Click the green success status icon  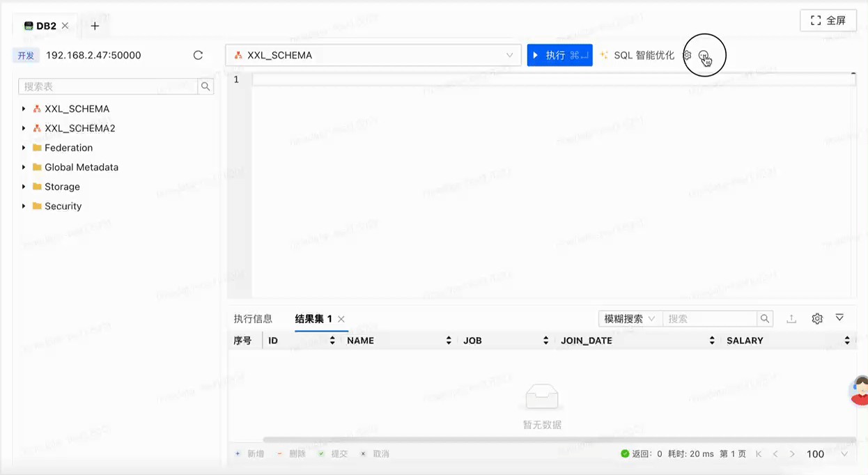pyautogui.click(x=625, y=453)
